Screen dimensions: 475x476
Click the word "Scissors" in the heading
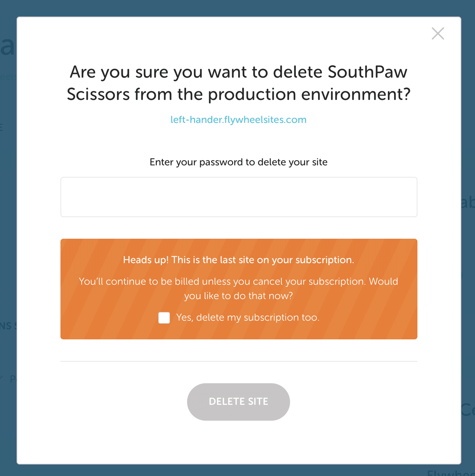tap(98, 95)
